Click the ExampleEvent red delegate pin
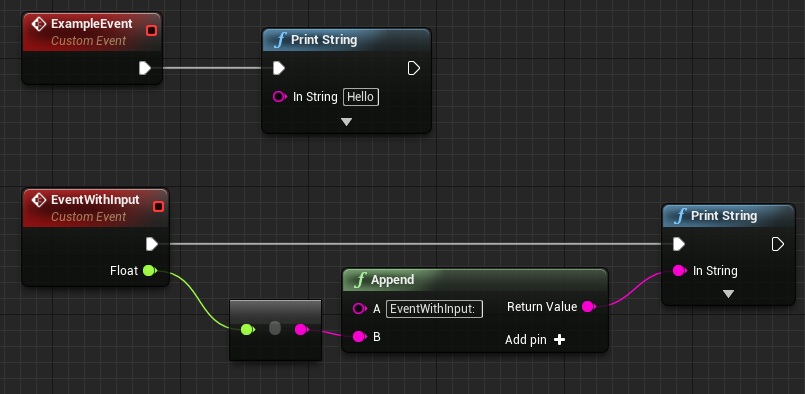Viewport: 805px width, 394px height. point(151,31)
